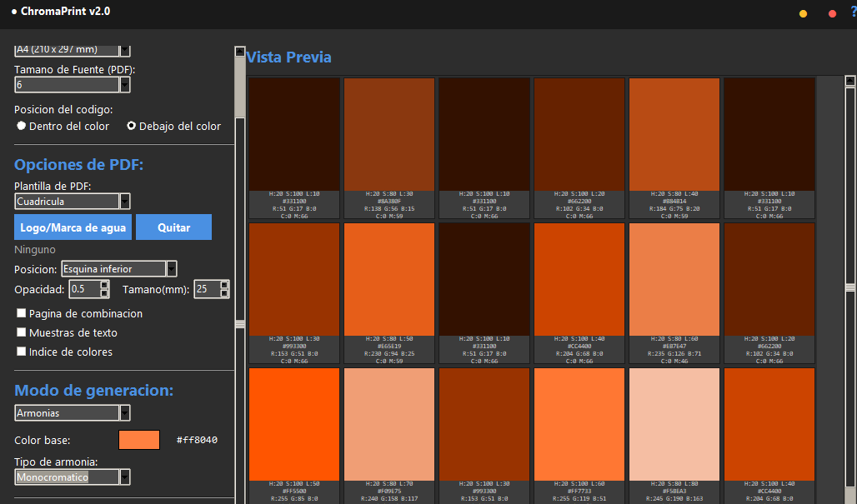The width and height of the screenshot is (857, 504).
Task: Decrease Tamano(mm) with the down arrow
Action: coord(224,293)
